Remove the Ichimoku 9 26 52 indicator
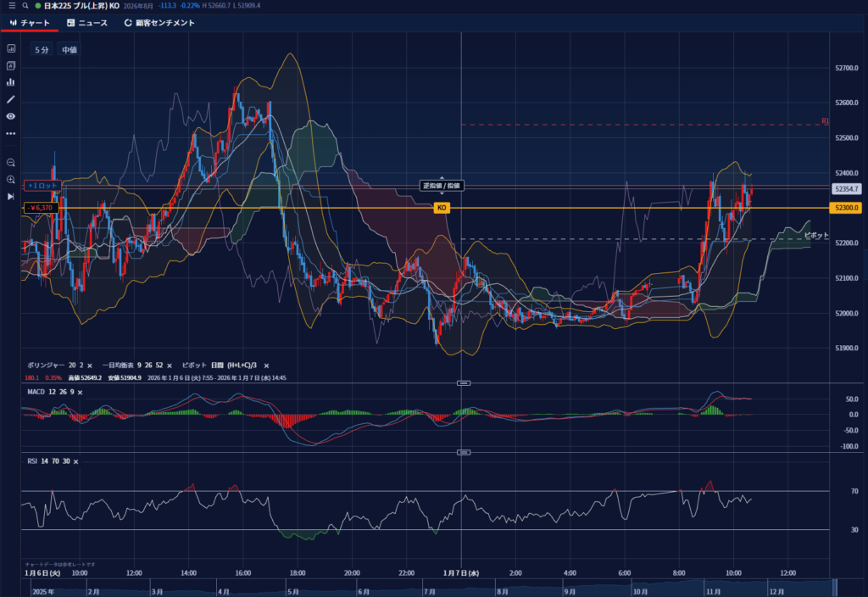Screen dimensions: 868x597 pyautogui.click(x=170, y=363)
